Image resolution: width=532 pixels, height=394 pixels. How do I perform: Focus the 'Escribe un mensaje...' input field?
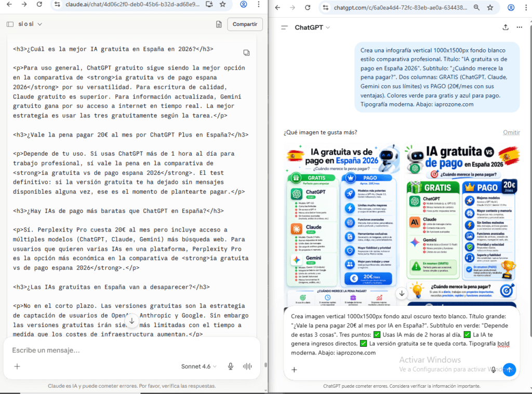coord(131,350)
